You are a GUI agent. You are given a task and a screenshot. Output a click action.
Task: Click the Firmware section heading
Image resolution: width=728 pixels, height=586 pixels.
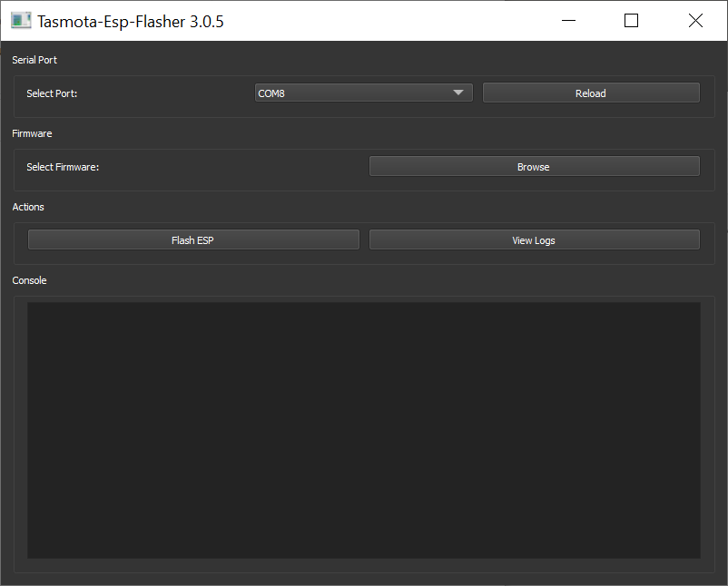pos(32,133)
